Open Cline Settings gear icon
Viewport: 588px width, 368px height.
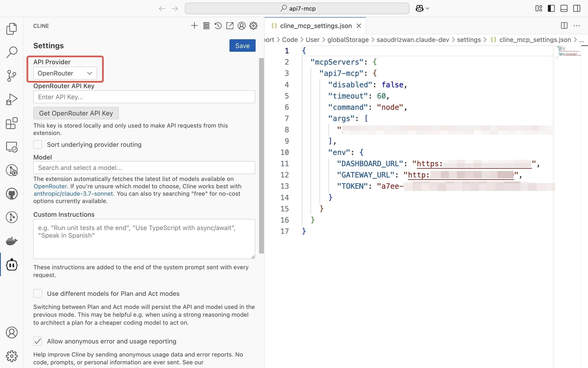[x=253, y=26]
